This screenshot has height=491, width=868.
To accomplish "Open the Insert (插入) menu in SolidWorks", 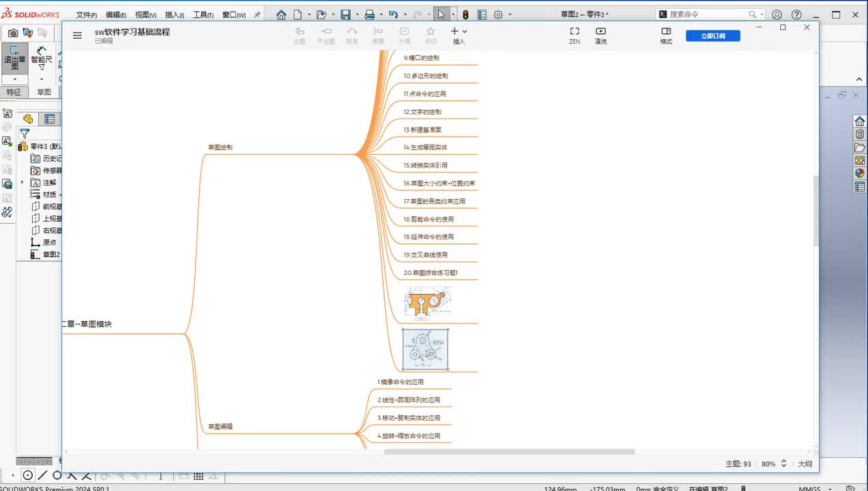I will coord(174,14).
